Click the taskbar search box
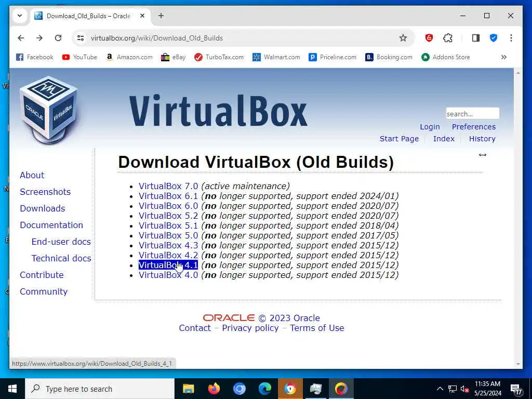Image resolution: width=532 pixels, height=399 pixels. tap(100, 389)
